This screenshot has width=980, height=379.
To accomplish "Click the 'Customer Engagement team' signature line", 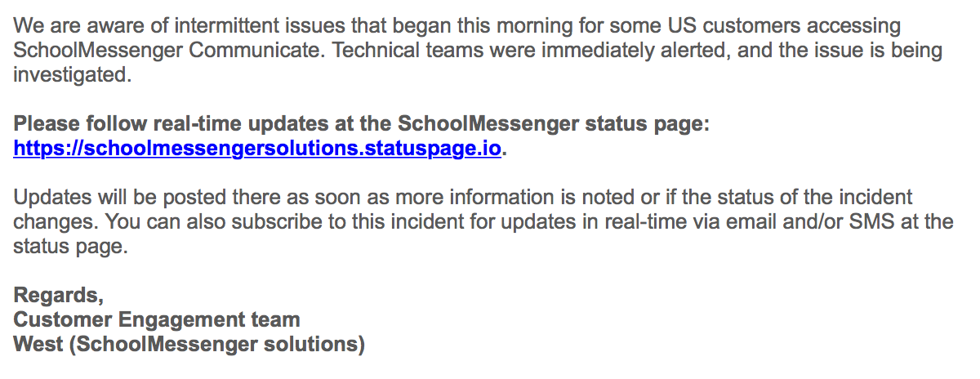I will (x=157, y=320).
